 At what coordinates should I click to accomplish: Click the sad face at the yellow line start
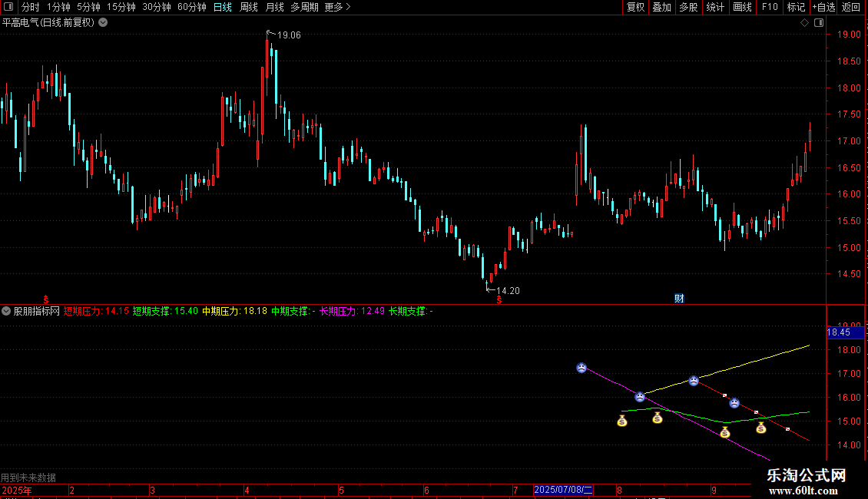[639, 397]
